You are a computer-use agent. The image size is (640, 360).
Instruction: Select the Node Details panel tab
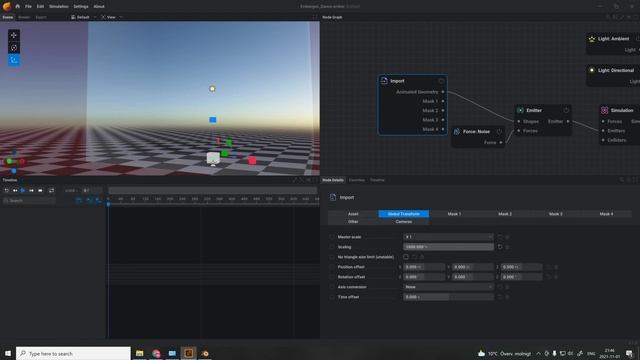click(x=333, y=180)
